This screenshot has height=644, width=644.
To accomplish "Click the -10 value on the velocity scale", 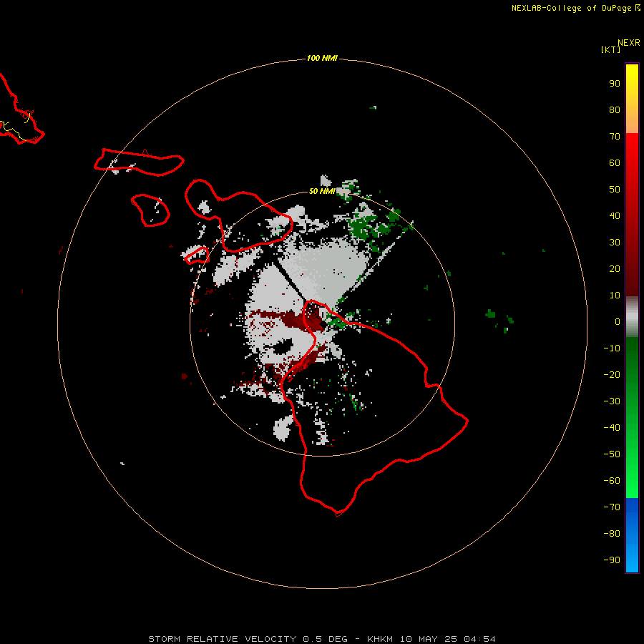I will (612, 348).
